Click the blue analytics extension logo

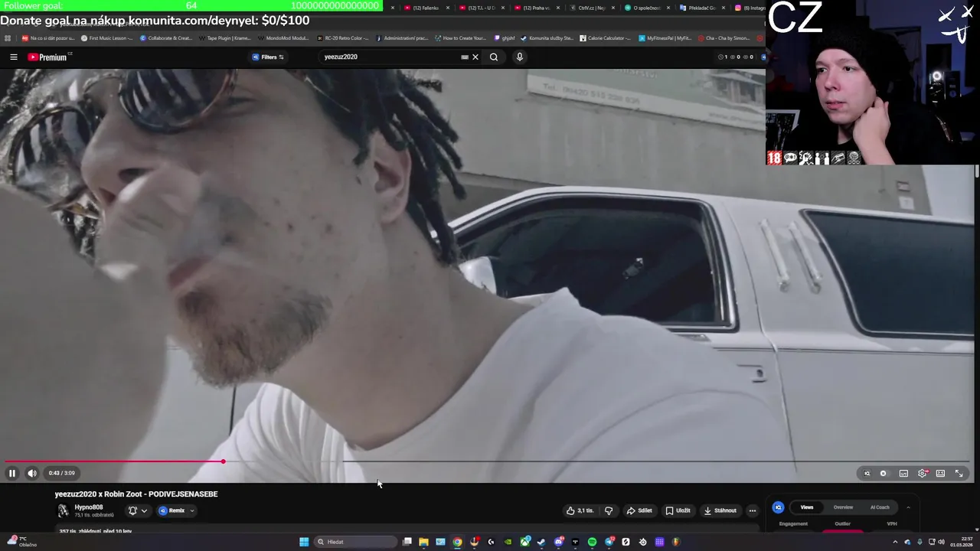tap(778, 507)
